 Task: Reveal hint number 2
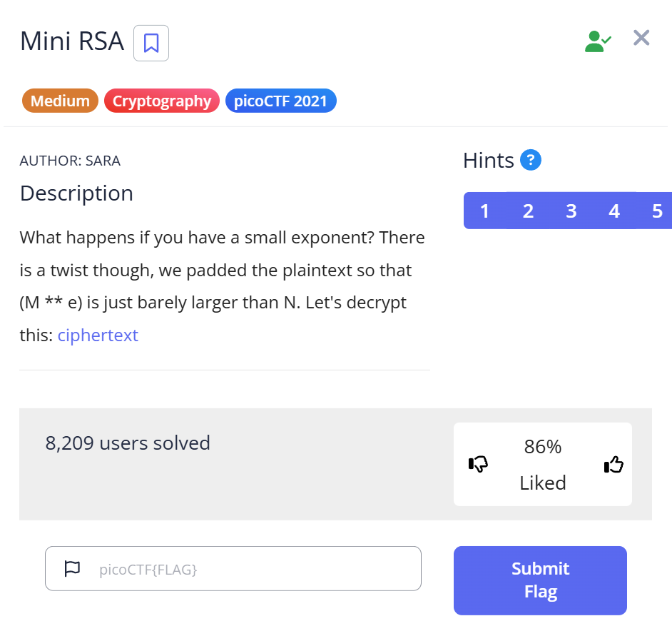point(528,211)
